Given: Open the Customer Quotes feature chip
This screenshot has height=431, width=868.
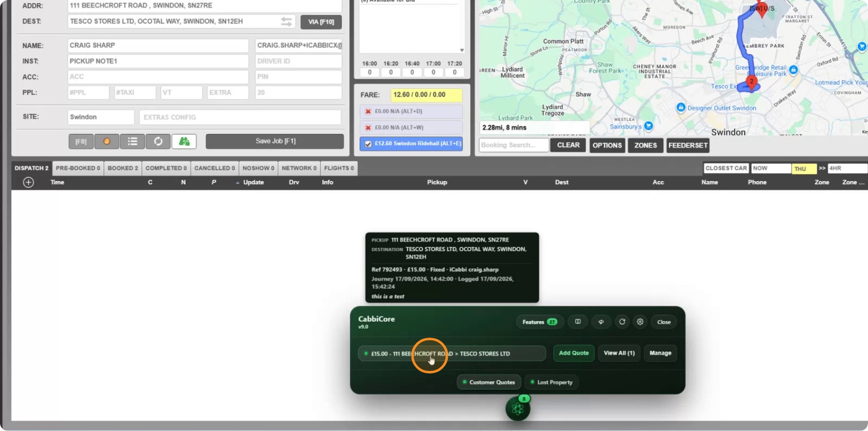Looking at the screenshot, I should [x=489, y=382].
